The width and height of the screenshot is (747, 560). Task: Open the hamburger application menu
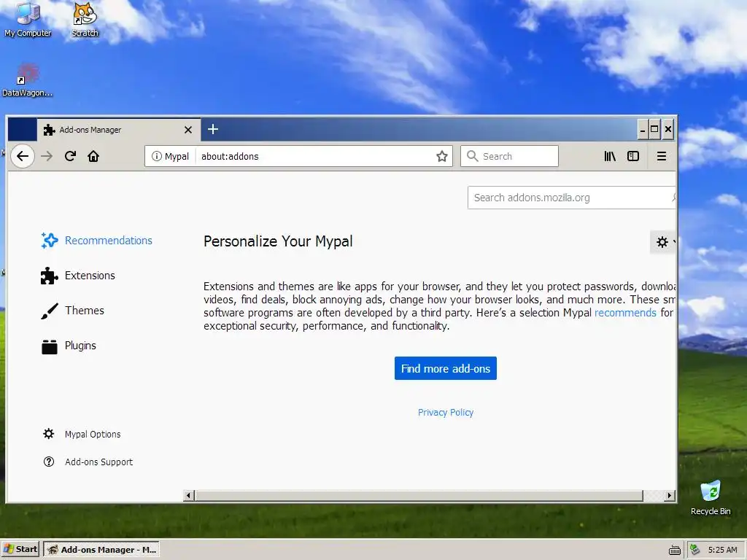click(x=662, y=156)
